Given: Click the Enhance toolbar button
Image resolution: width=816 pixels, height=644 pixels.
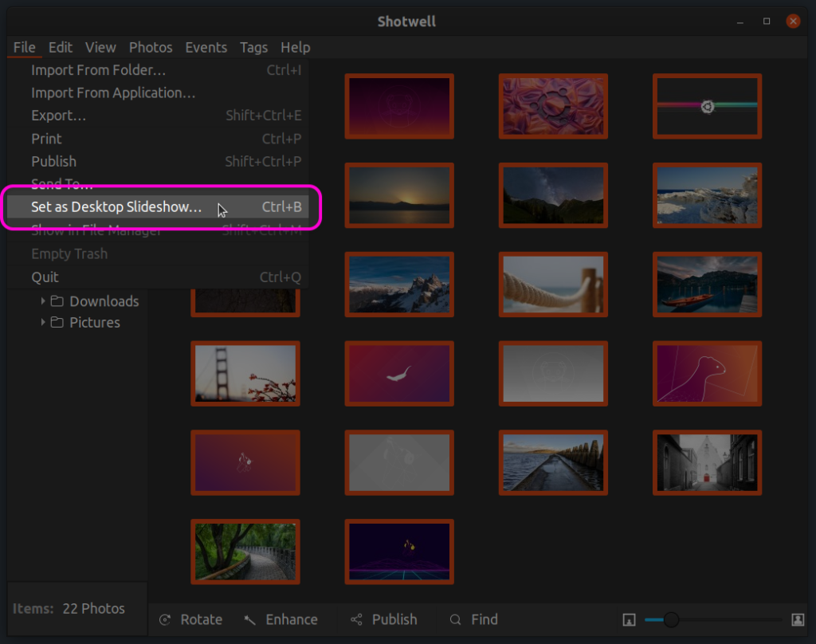Looking at the screenshot, I should tap(281, 619).
